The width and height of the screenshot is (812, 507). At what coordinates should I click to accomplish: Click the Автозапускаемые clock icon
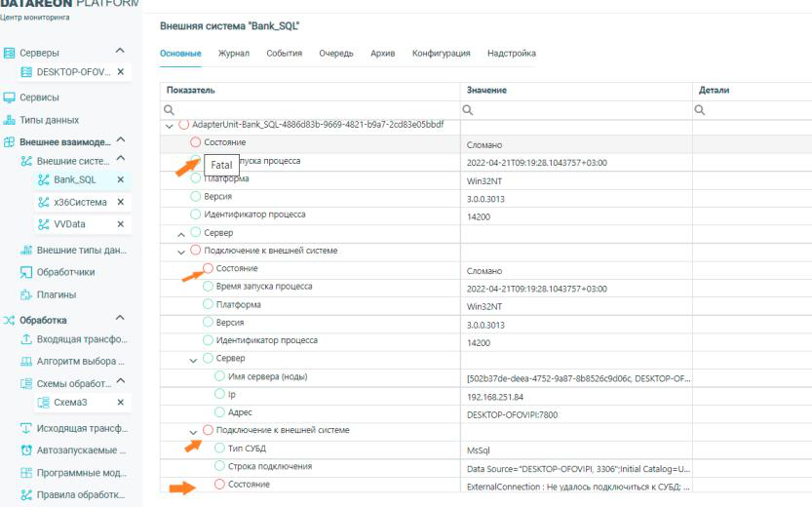[x=27, y=451]
